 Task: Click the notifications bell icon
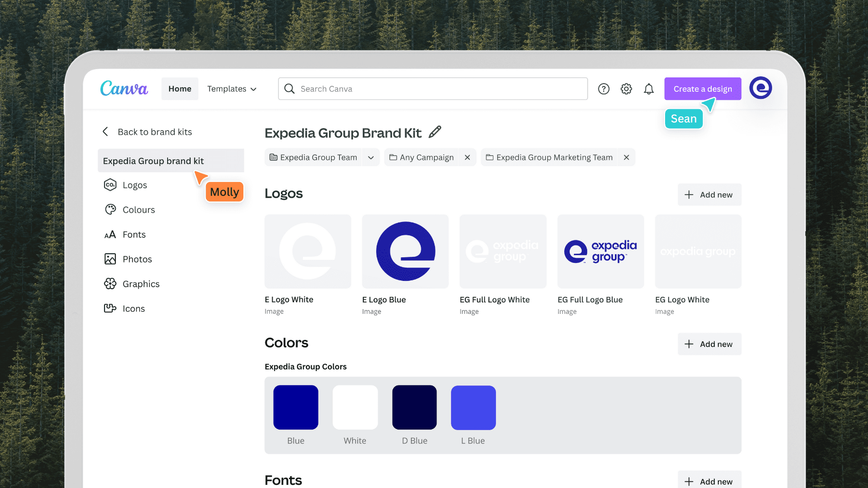pos(649,89)
